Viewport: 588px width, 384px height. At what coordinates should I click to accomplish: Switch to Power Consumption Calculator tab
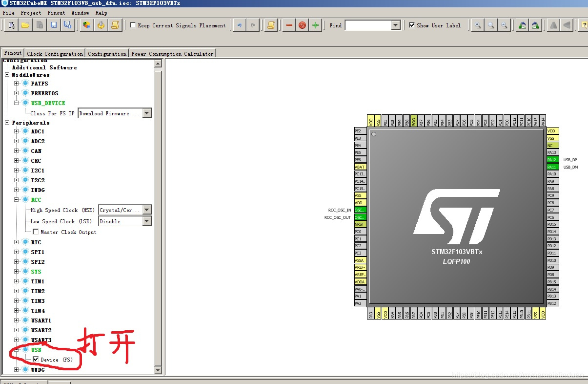click(x=172, y=54)
